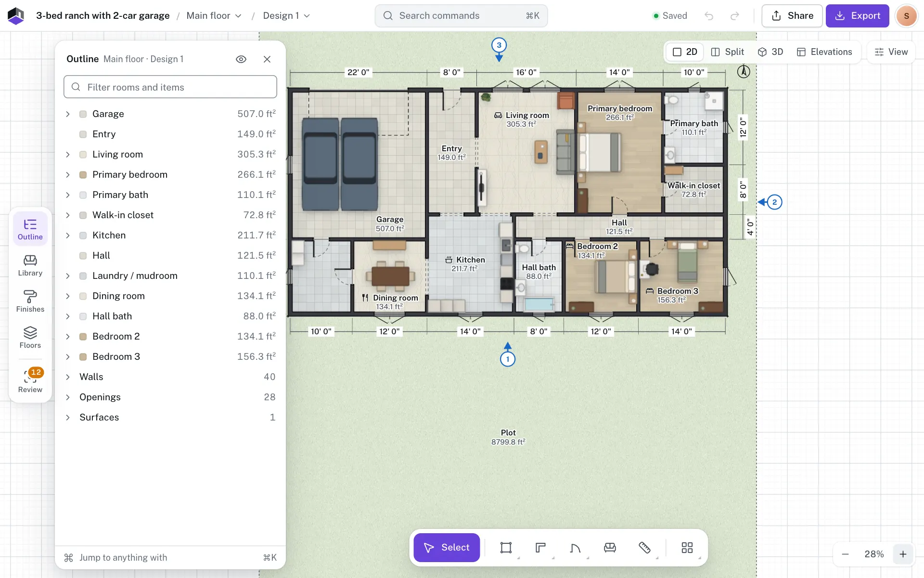Open the Outline panel in the sidebar
This screenshot has height=578, width=924.
(x=30, y=229)
